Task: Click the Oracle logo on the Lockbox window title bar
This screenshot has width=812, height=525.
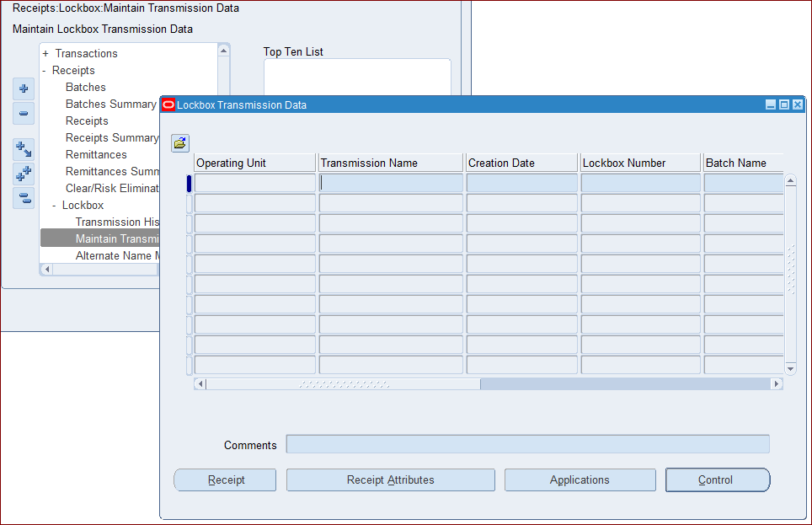Action: [x=168, y=104]
